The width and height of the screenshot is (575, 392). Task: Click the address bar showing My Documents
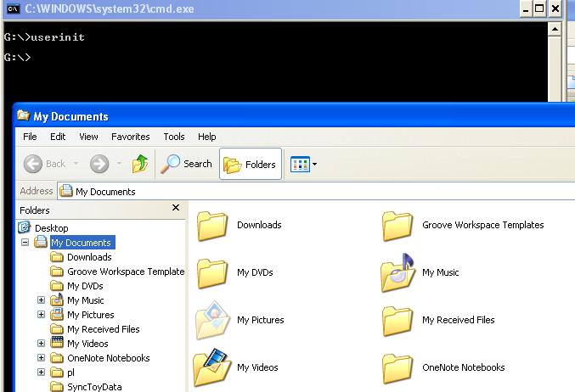[316, 191]
